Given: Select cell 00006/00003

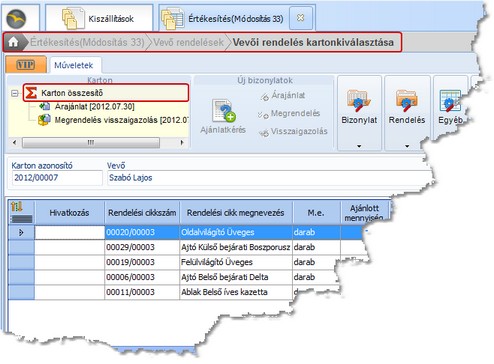Looking at the screenshot, I should click(x=142, y=277).
